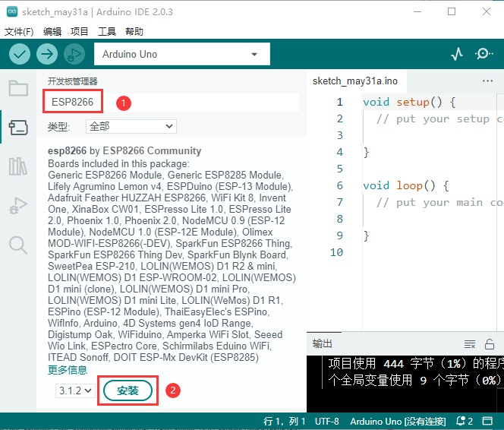Click the void setup() code line
The width and height of the screenshot is (504, 430).
point(410,102)
